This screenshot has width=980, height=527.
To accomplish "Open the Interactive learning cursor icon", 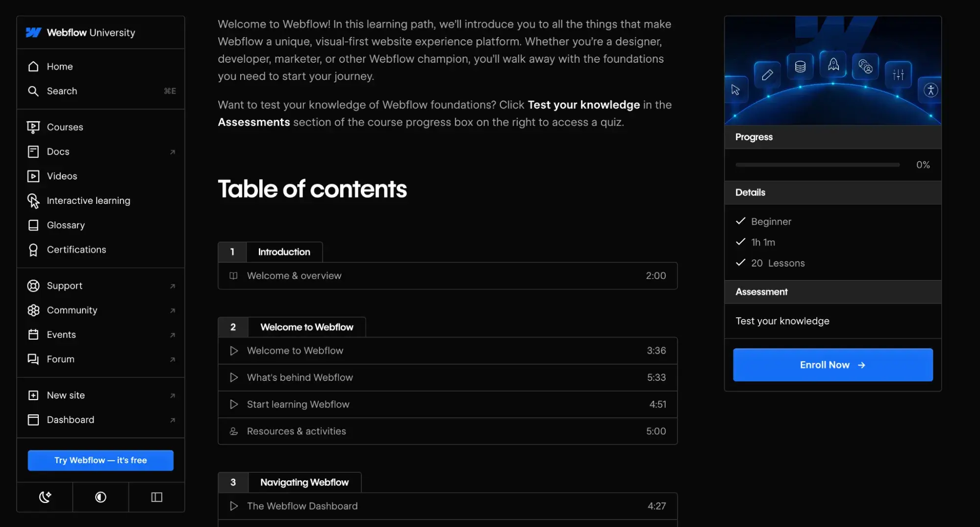I will (x=33, y=201).
